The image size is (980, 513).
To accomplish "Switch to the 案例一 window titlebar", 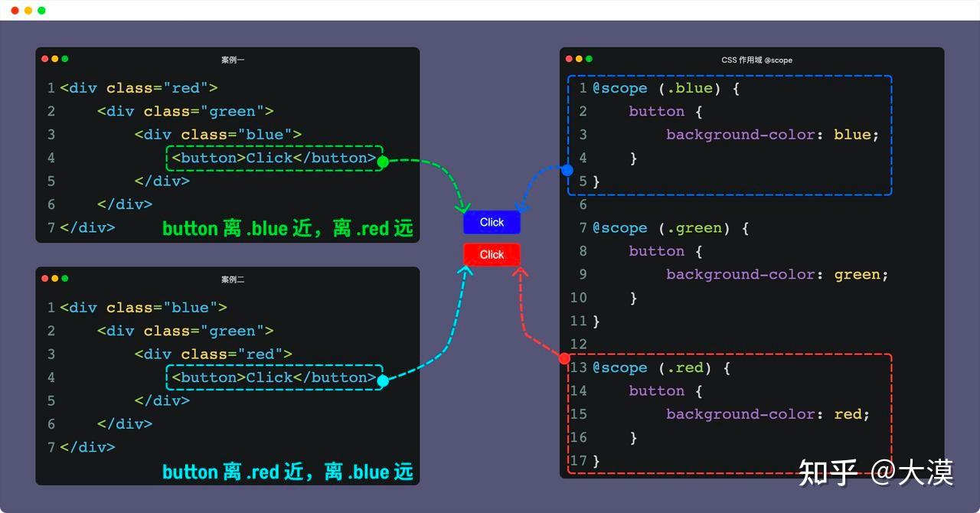I will pos(230,59).
